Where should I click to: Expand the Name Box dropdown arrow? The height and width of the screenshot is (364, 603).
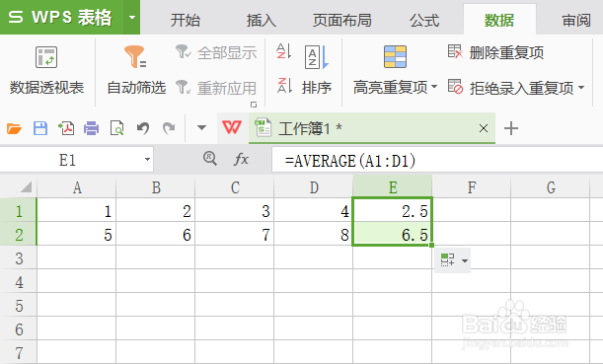point(147,160)
